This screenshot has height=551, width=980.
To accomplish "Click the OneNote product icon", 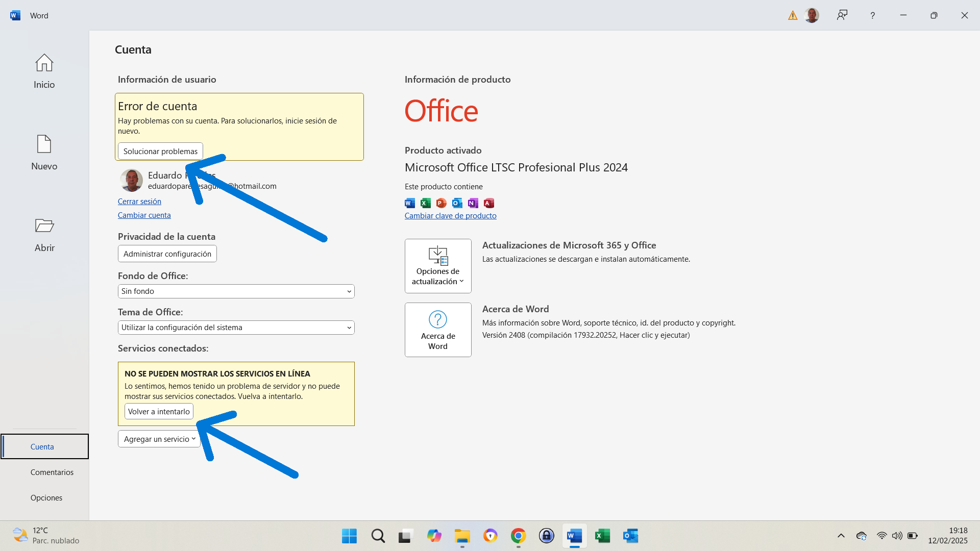I will (x=473, y=203).
